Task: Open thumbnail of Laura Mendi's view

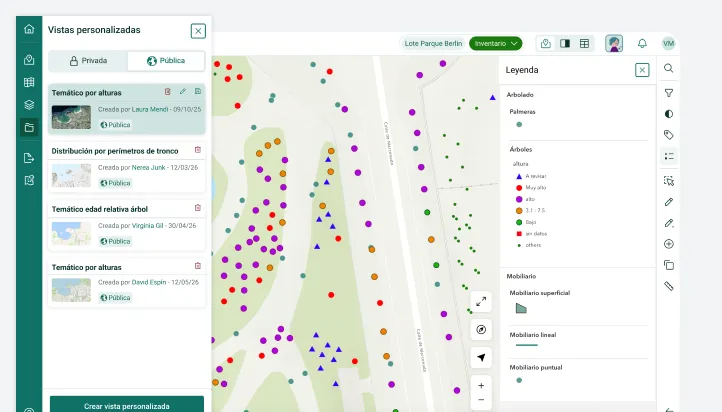Action: point(71,117)
